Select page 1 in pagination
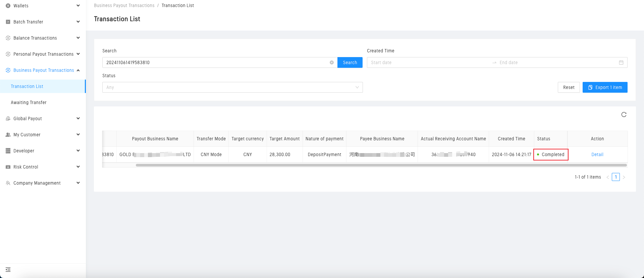The height and width of the screenshot is (278, 644). pyautogui.click(x=616, y=177)
